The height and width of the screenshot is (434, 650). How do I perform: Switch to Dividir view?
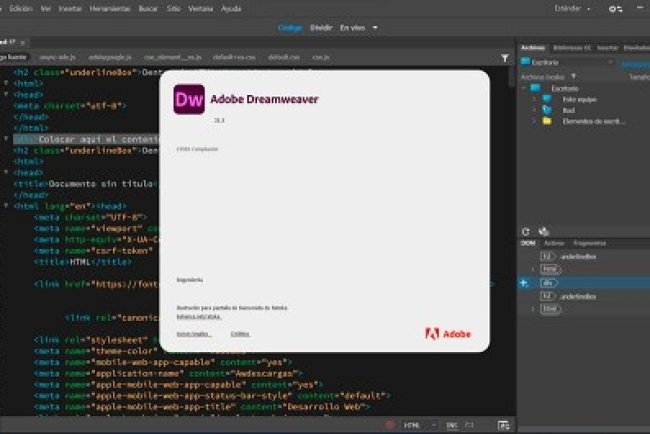[x=321, y=28]
